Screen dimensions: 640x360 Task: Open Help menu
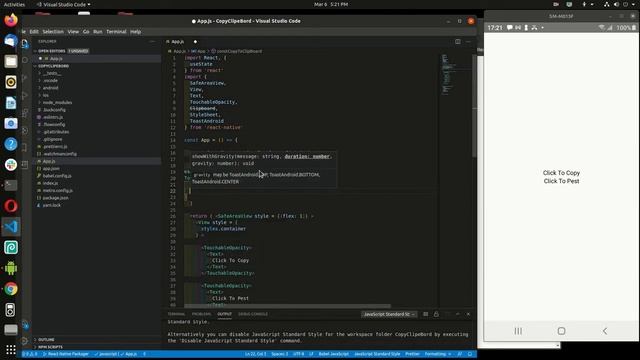point(136,32)
